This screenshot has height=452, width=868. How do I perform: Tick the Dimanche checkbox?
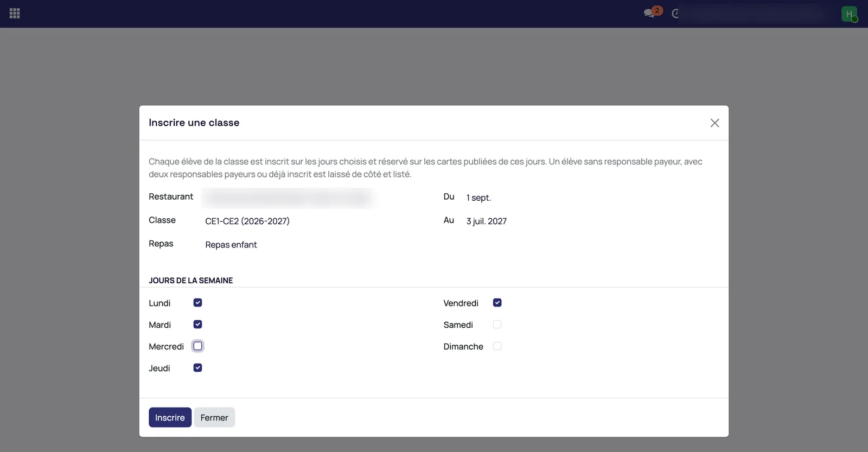click(497, 346)
